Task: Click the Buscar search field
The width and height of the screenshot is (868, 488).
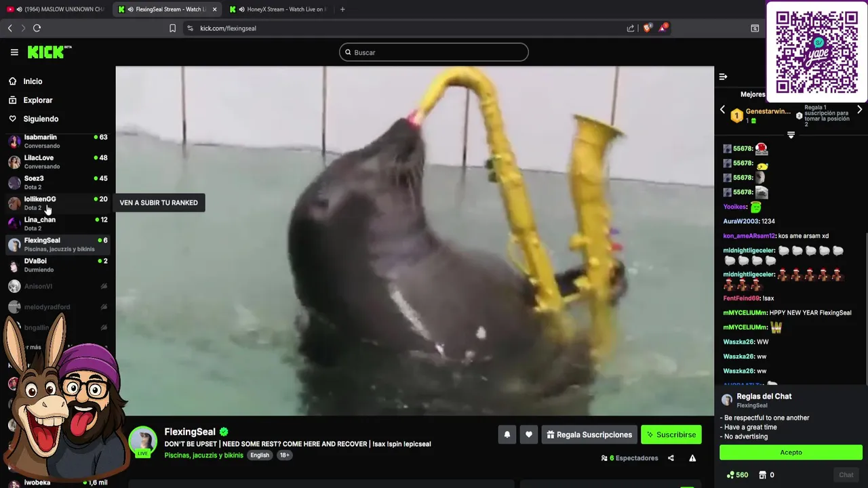Action: (434, 52)
